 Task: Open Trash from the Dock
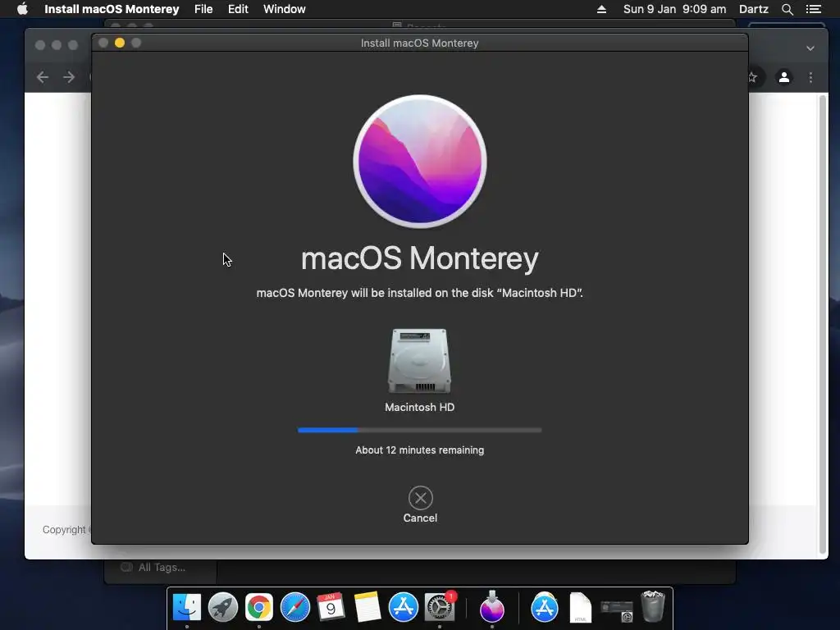653,606
